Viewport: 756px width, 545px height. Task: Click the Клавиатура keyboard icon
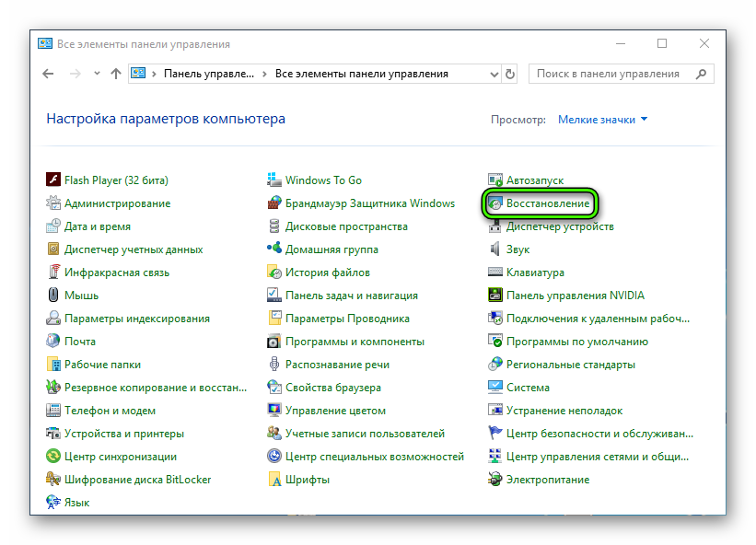495,272
